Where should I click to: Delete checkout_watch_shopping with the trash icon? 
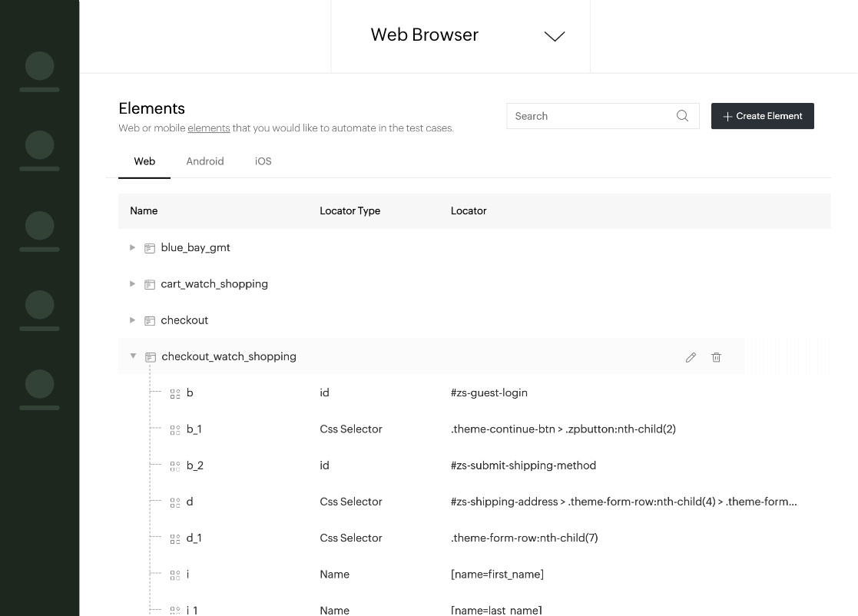716,357
